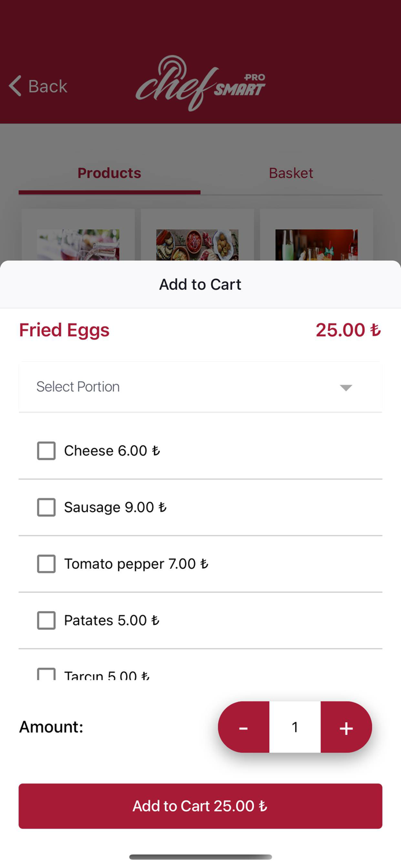This screenshot has height=868, width=401.
Task: Tick the Tarçın 5.00 ₺ checkbox
Action: pos(46,673)
